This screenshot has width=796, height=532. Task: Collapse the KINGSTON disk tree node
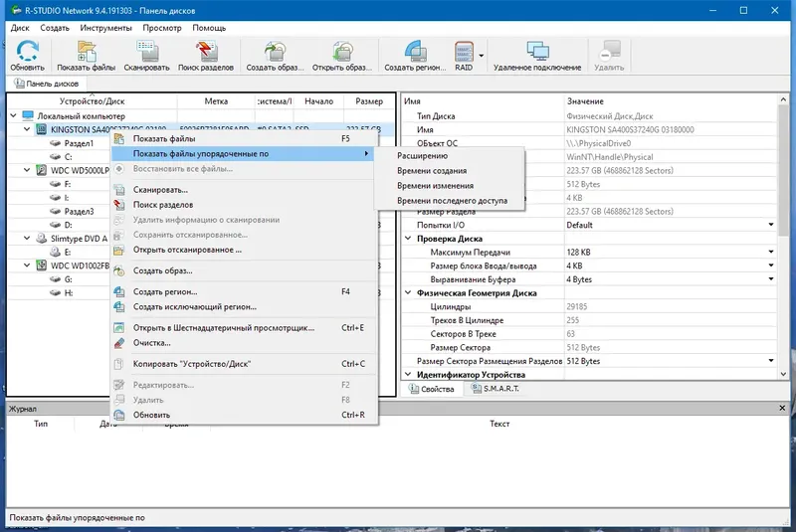point(27,129)
